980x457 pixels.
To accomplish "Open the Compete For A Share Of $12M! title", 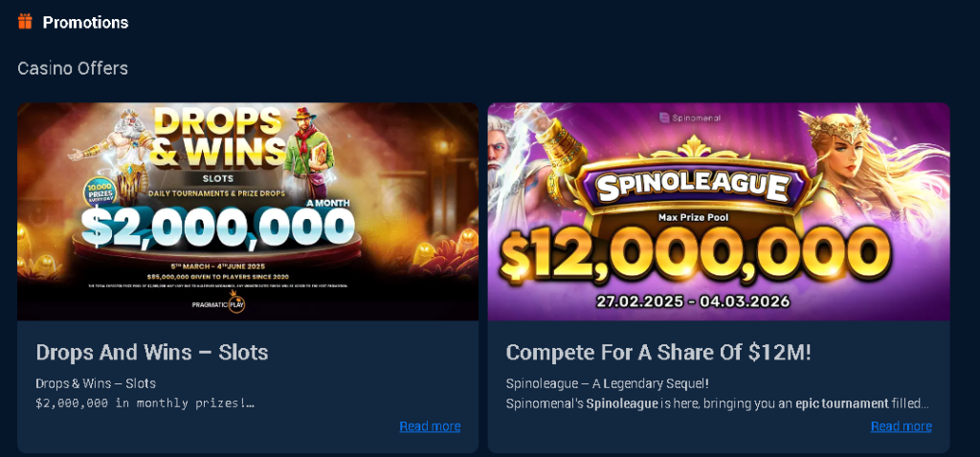I will 658,352.
